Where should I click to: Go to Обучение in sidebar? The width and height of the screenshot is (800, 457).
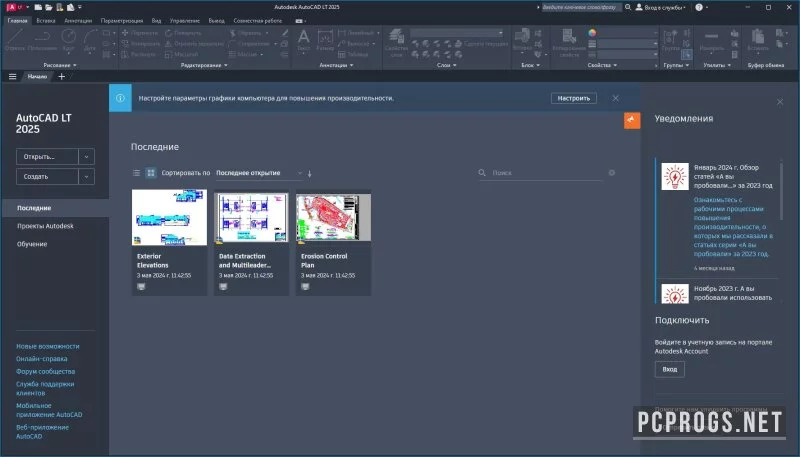pyautogui.click(x=32, y=244)
